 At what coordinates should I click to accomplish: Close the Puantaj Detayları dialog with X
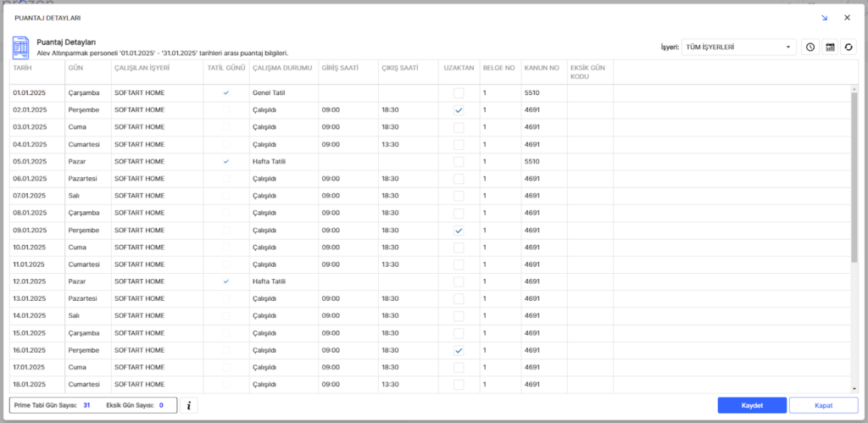pyautogui.click(x=847, y=17)
